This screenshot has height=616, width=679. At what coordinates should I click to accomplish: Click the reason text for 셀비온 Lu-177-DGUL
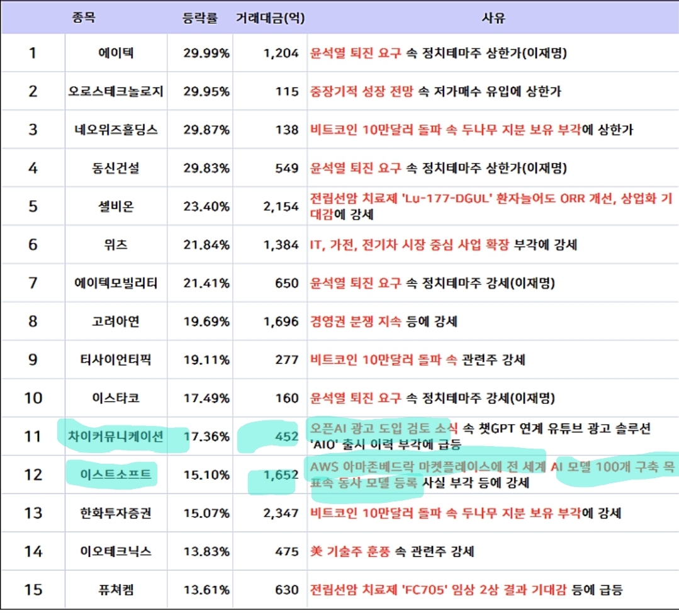click(x=491, y=206)
